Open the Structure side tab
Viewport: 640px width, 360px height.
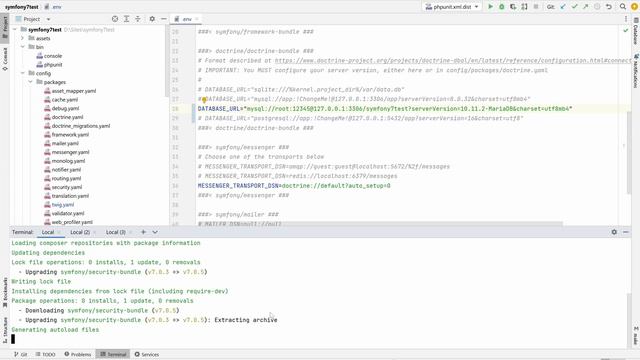(5, 330)
